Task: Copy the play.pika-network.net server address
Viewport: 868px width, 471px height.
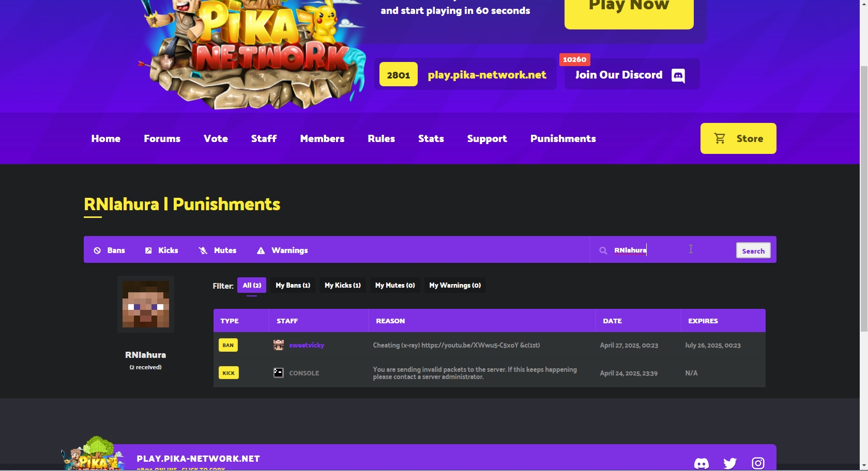Action: click(x=487, y=75)
